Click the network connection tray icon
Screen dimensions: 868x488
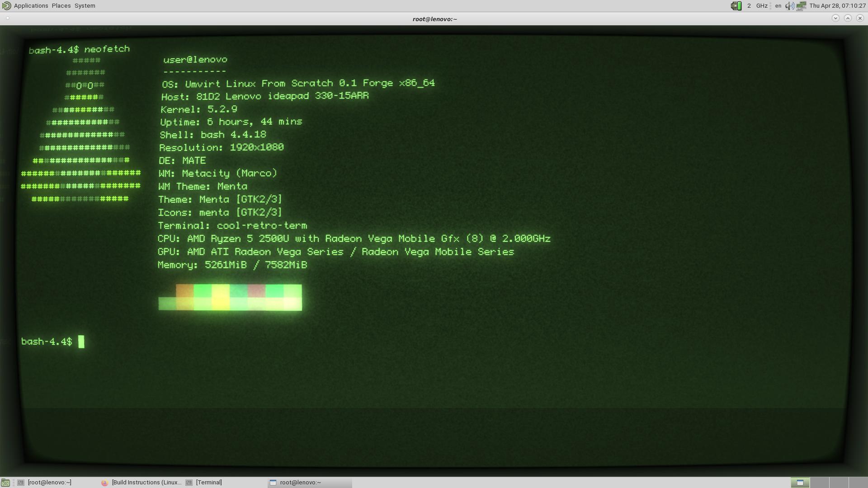coord(801,6)
